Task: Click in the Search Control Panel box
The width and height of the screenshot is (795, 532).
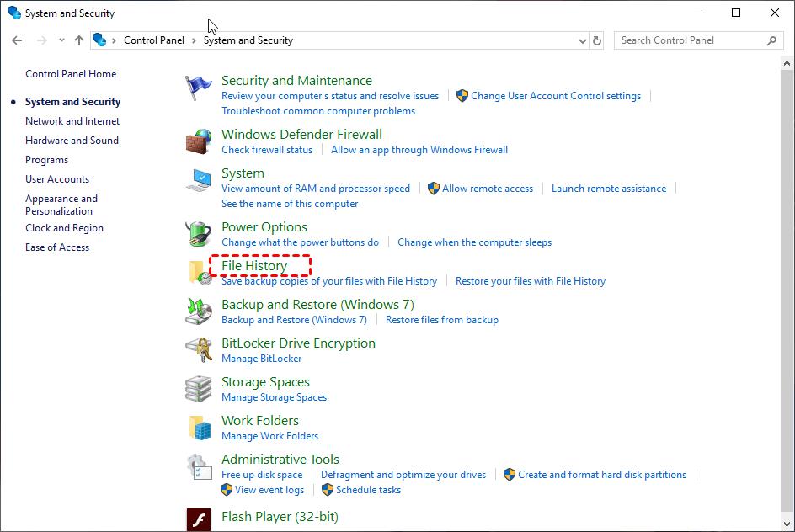Action: [691, 40]
